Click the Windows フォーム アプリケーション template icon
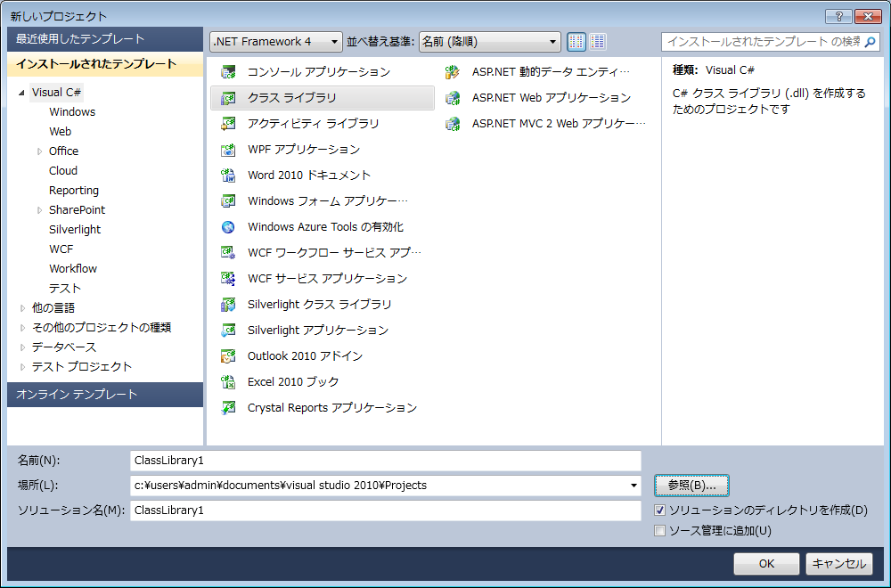The width and height of the screenshot is (891, 588). [x=228, y=201]
